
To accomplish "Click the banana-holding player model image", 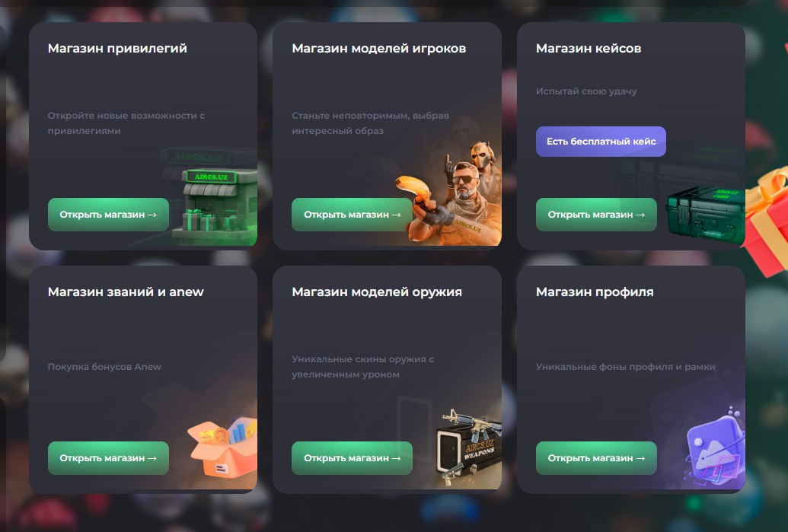I will [448, 194].
